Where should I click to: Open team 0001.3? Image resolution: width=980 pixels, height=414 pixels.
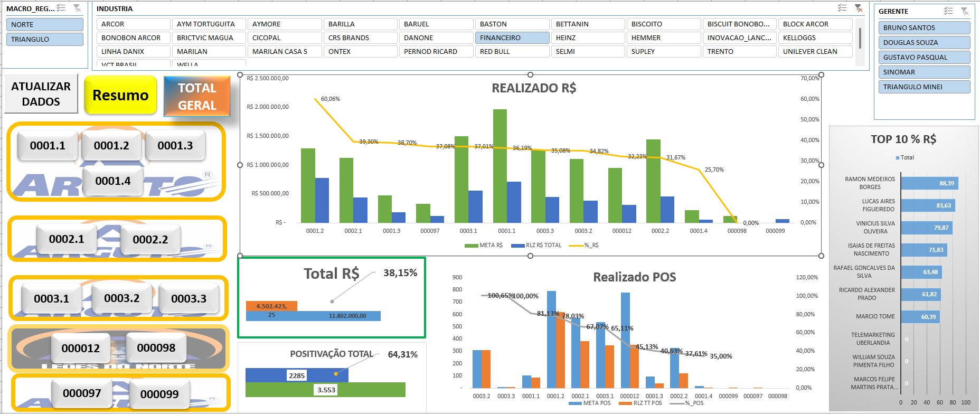(x=175, y=146)
